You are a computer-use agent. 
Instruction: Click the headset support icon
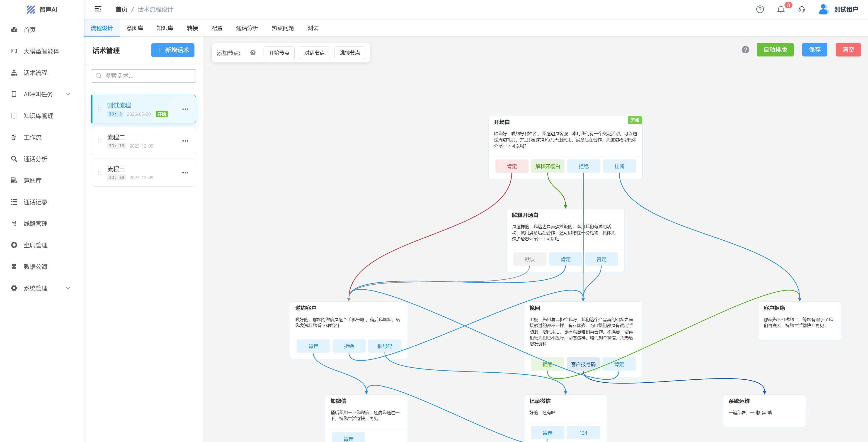tap(802, 10)
